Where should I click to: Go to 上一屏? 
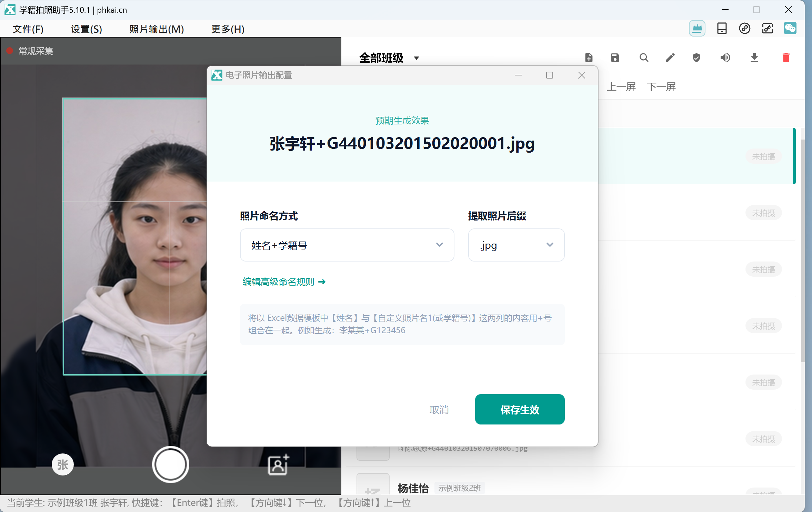[x=621, y=87]
